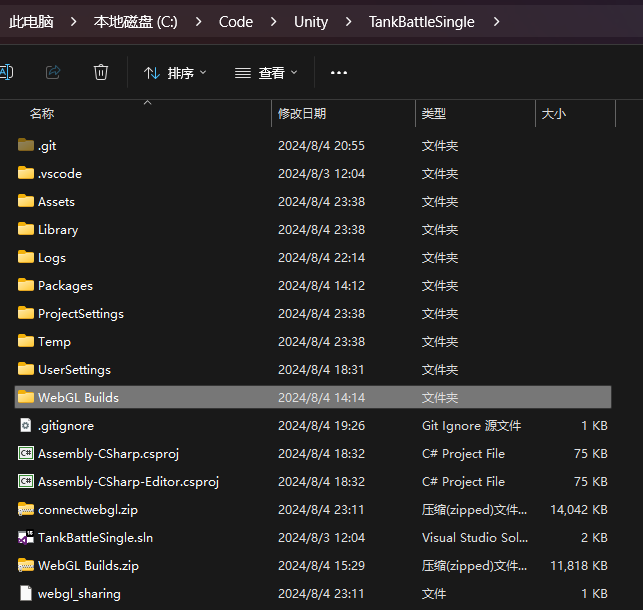Click the ProjectSettings folder name
The height and width of the screenshot is (610, 643).
click(81, 314)
